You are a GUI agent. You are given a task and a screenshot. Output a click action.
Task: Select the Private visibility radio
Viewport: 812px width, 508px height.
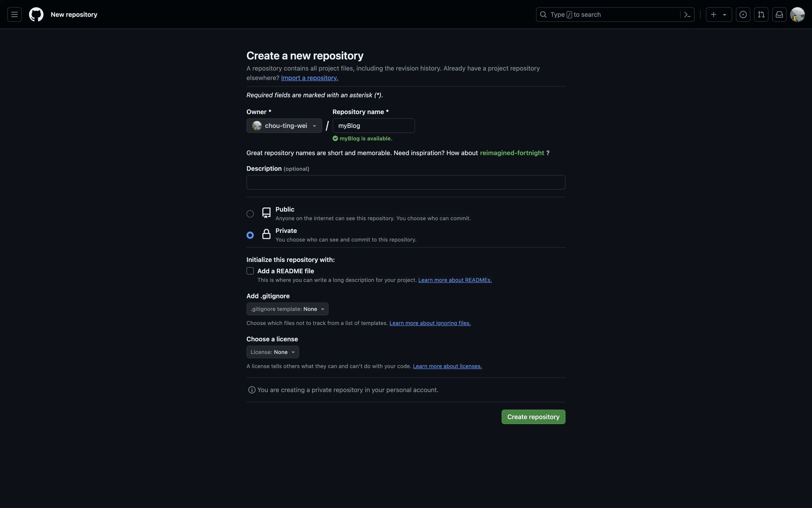[x=250, y=235]
